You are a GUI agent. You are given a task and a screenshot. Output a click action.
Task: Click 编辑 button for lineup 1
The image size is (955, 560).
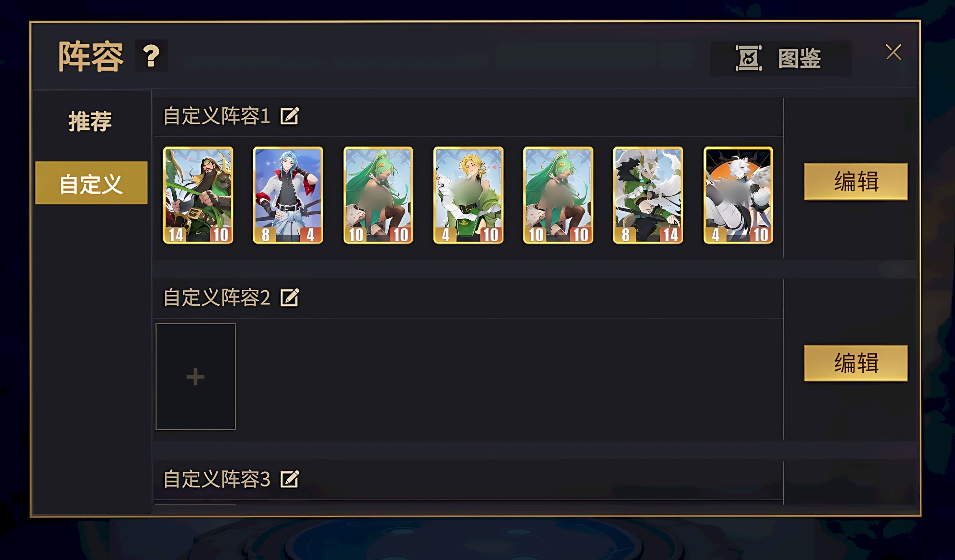856,182
